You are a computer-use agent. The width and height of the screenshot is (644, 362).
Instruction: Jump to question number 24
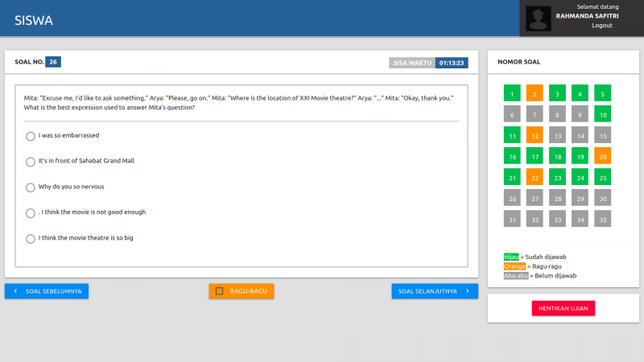click(580, 177)
